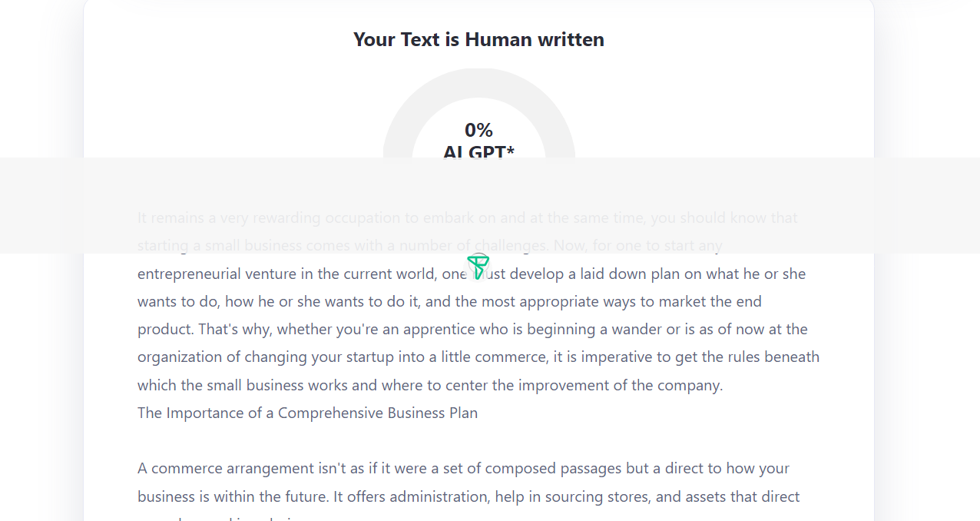
Task: Click 'The Importance of a Comprehensive Business Plan' subheading
Action: coord(307,413)
